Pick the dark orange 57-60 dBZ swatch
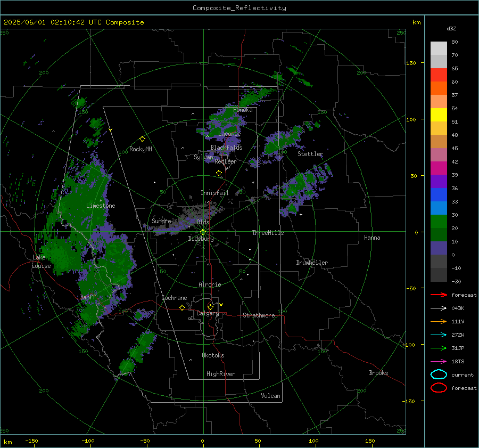The height and width of the screenshot is (448, 479). [x=439, y=88]
